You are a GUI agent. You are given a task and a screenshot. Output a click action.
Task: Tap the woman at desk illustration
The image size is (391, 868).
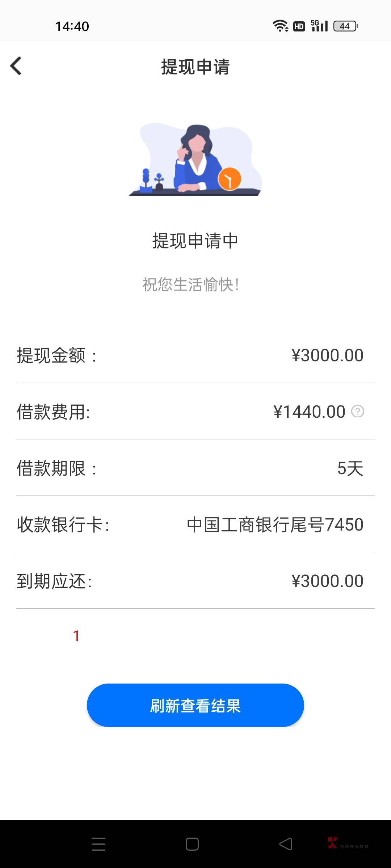[195, 159]
